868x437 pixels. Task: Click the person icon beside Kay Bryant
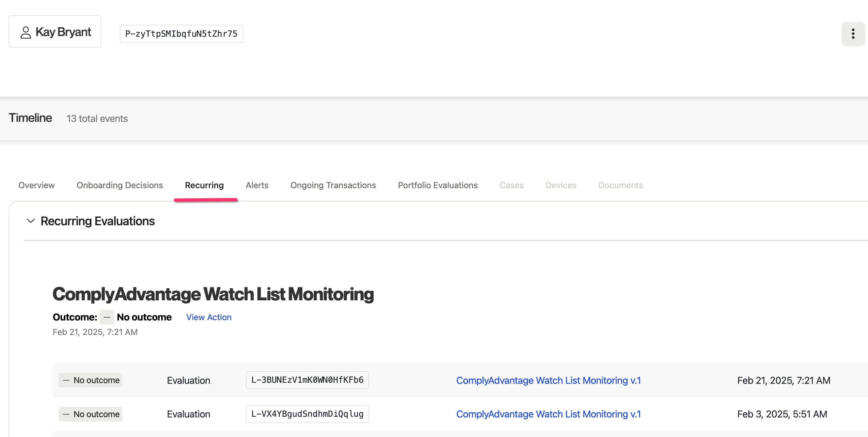click(x=26, y=32)
